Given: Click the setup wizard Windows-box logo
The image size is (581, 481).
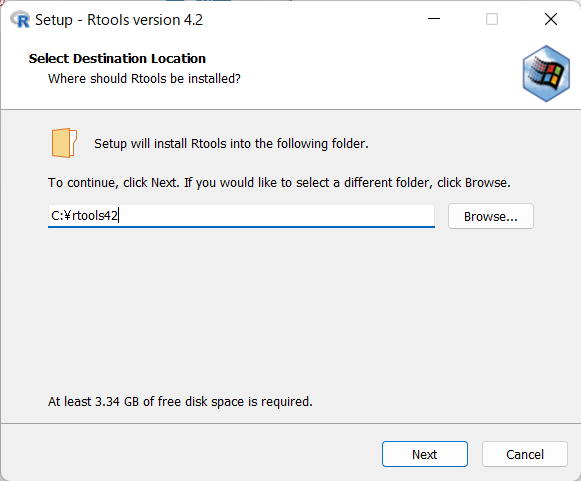Looking at the screenshot, I should click(546, 73).
